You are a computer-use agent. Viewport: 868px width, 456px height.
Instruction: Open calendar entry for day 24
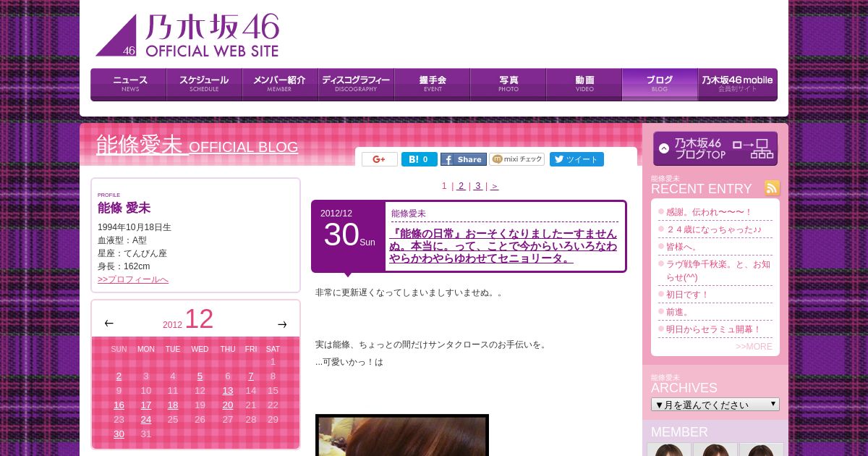tap(146, 420)
